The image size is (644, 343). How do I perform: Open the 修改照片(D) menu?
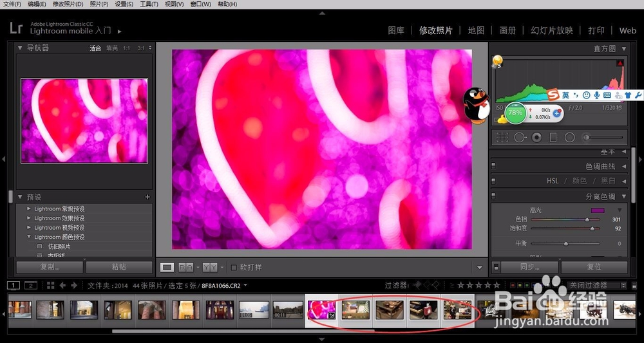tap(68, 4)
